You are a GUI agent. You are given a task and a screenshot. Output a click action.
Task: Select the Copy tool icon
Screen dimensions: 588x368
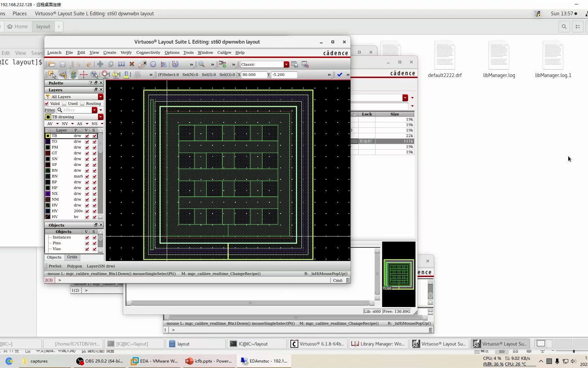[111, 64]
